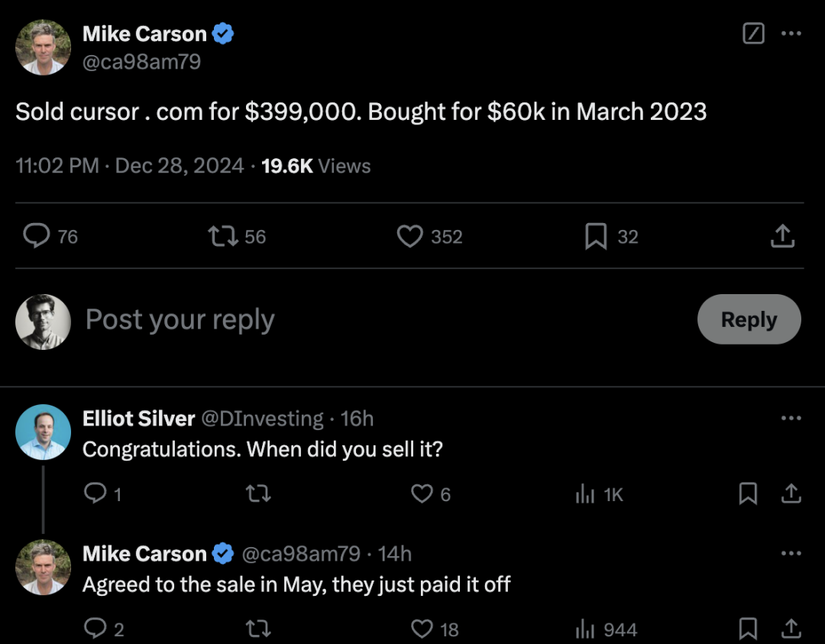Click the reply icon on the main post
The image size is (825, 644).
point(37,236)
